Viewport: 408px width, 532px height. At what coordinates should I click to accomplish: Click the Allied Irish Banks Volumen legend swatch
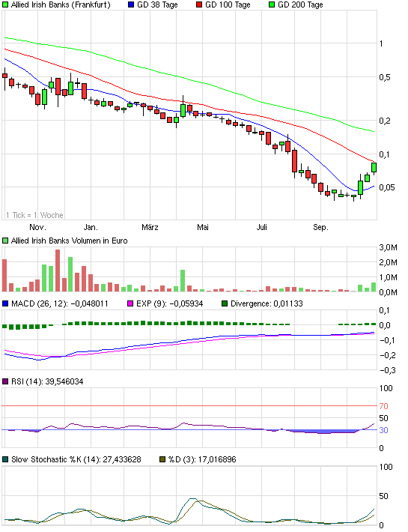coord(5,241)
